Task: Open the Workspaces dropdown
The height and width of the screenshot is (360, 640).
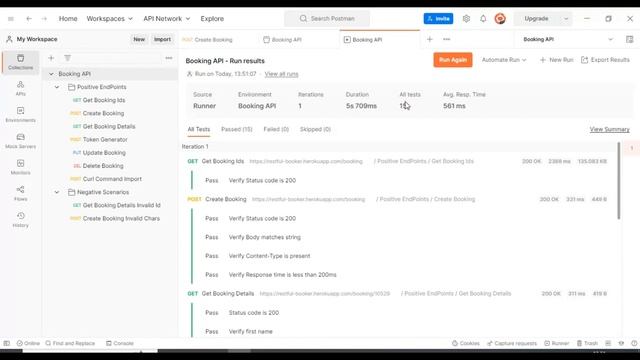Action: tap(109, 19)
